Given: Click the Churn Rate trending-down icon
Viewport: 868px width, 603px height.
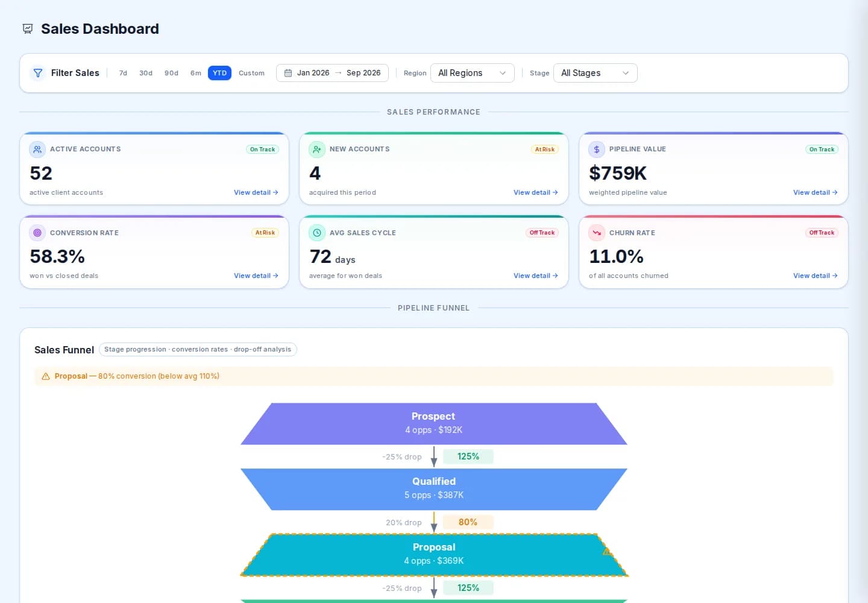Looking at the screenshot, I should coord(597,233).
